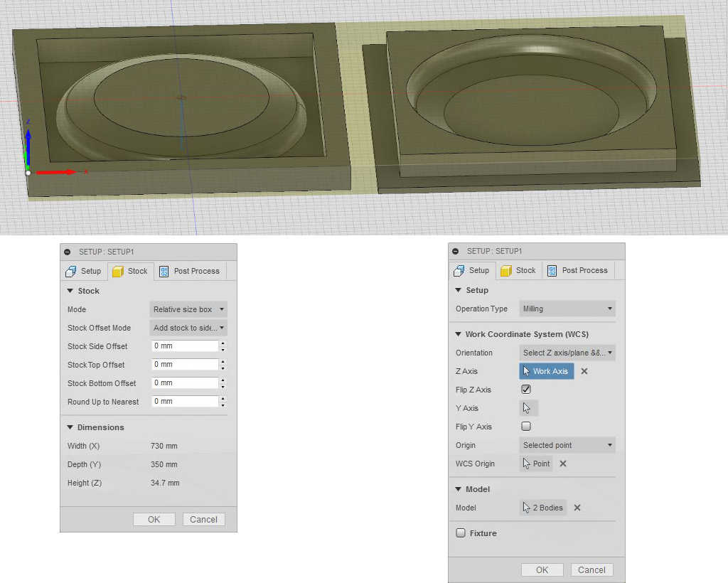728x583 pixels.
Task: Click the WCS Origin Point selector
Action: point(536,464)
